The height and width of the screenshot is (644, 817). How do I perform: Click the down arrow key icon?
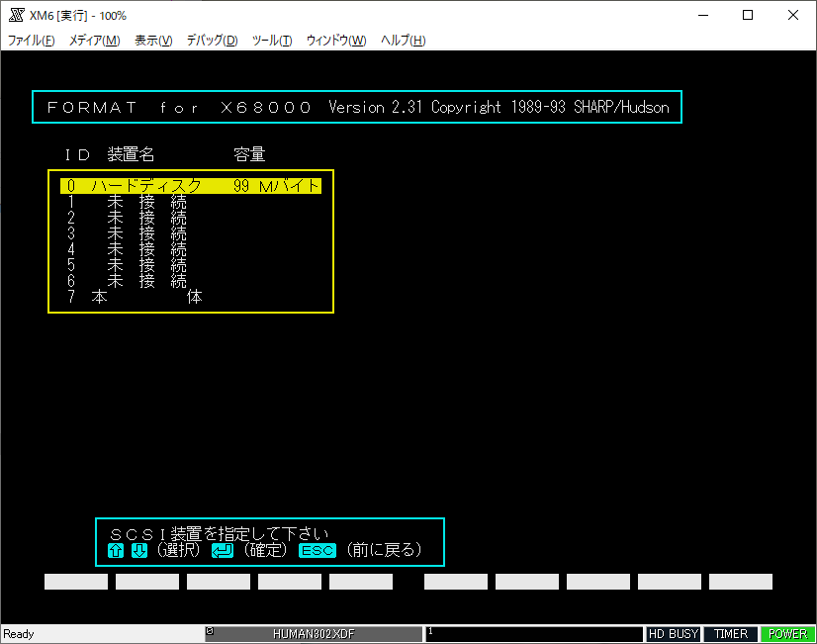(139, 550)
